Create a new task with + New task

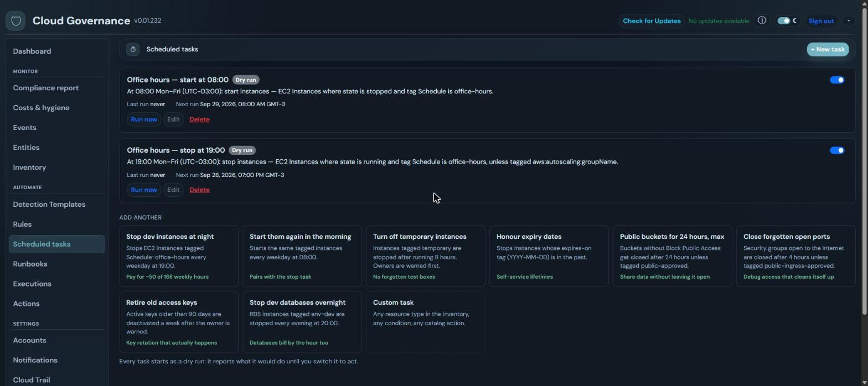tap(828, 49)
